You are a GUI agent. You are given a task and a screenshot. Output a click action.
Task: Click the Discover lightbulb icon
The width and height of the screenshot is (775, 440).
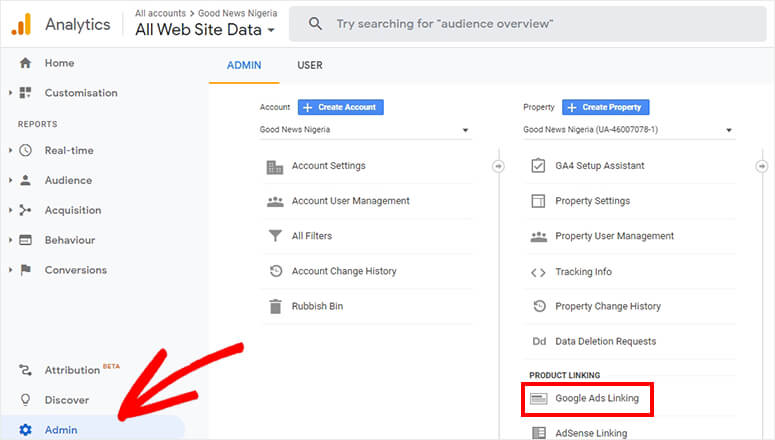25,399
